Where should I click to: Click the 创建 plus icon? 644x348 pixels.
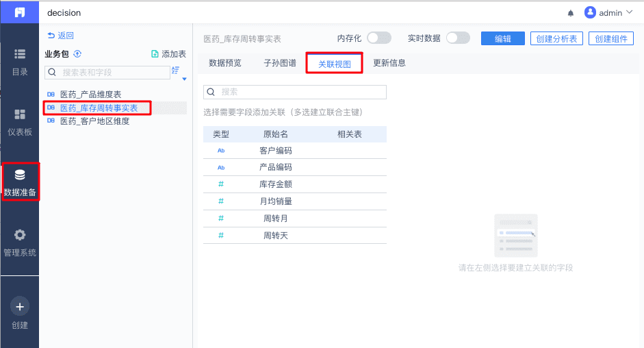(x=20, y=307)
